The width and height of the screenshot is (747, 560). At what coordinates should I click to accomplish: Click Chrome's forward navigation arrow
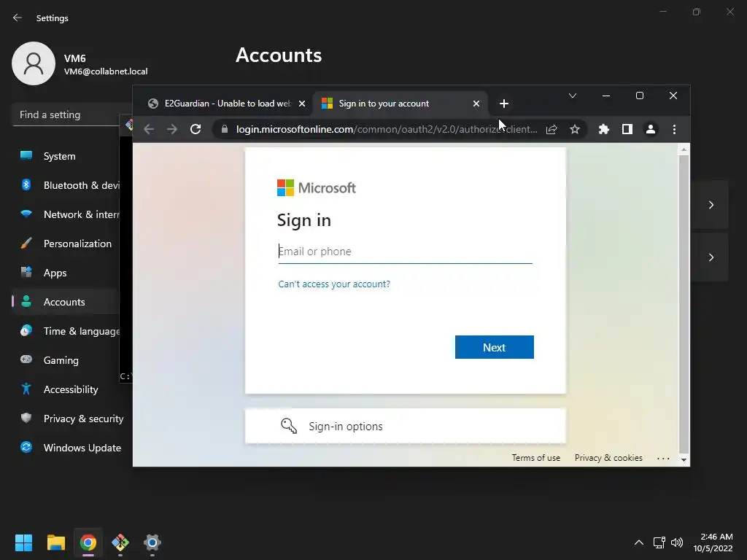(172, 129)
